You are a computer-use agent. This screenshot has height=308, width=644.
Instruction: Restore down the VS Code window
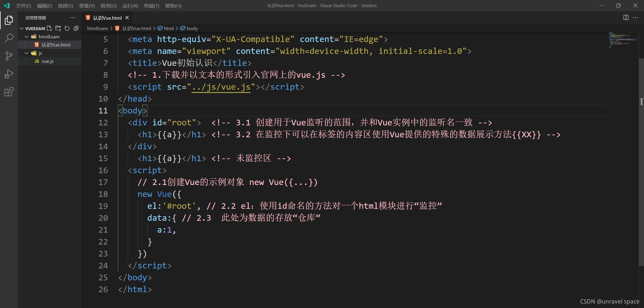(618, 6)
